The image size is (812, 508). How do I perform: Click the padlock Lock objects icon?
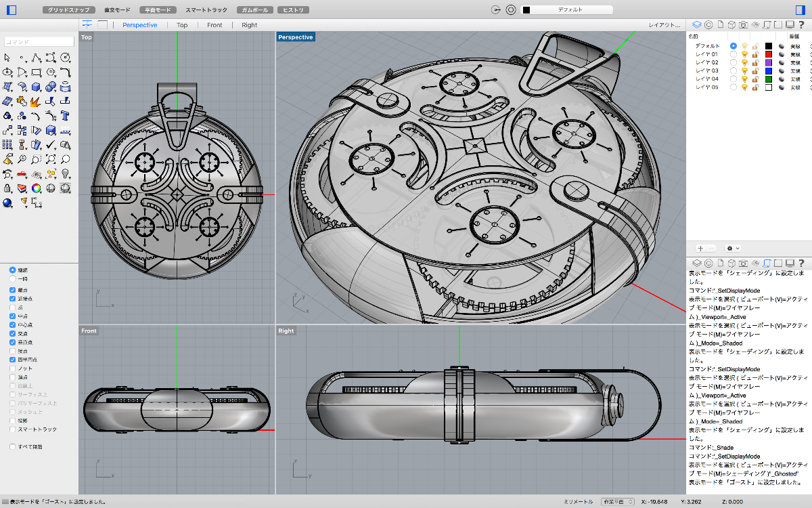click(7, 188)
